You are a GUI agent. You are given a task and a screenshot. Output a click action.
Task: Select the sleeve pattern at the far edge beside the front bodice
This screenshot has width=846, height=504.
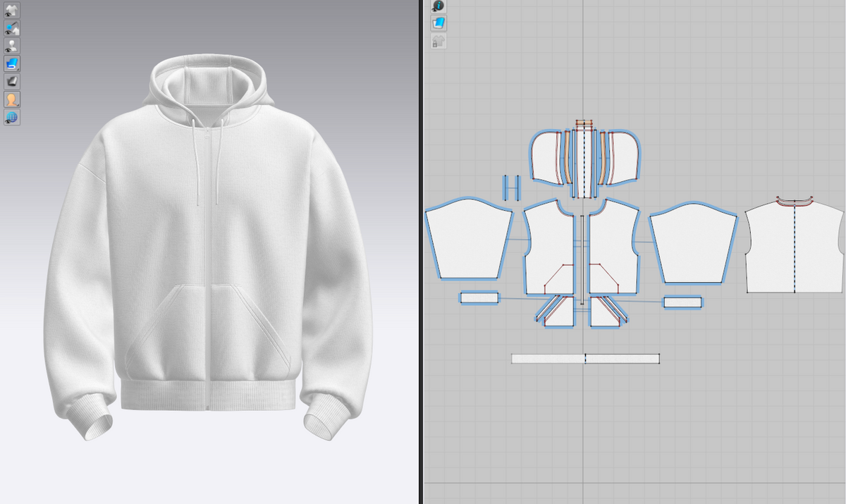point(469,240)
